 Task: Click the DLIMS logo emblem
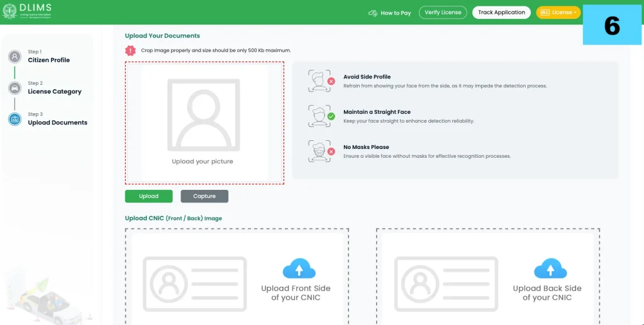[x=9, y=11]
